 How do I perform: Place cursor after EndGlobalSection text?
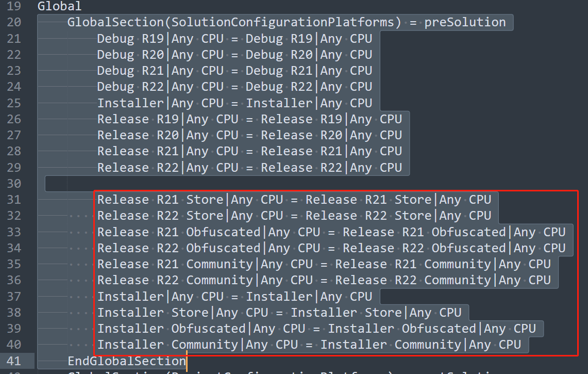[187, 361]
